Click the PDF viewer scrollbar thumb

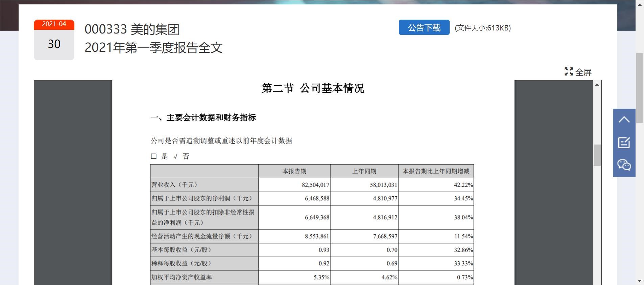[597, 155]
